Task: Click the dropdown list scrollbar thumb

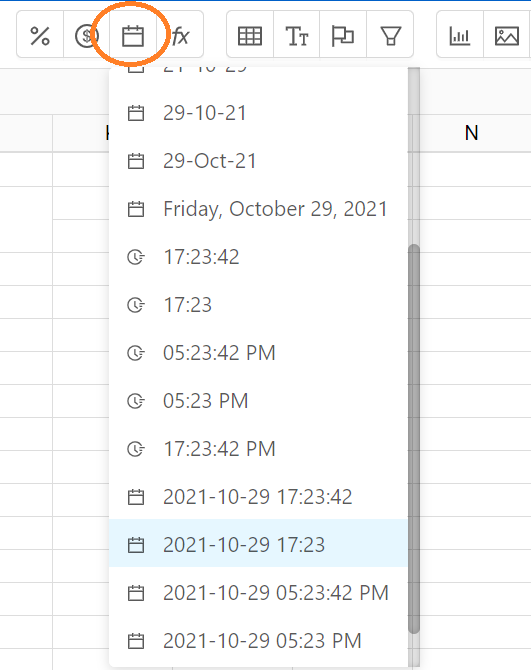Action: (x=414, y=439)
